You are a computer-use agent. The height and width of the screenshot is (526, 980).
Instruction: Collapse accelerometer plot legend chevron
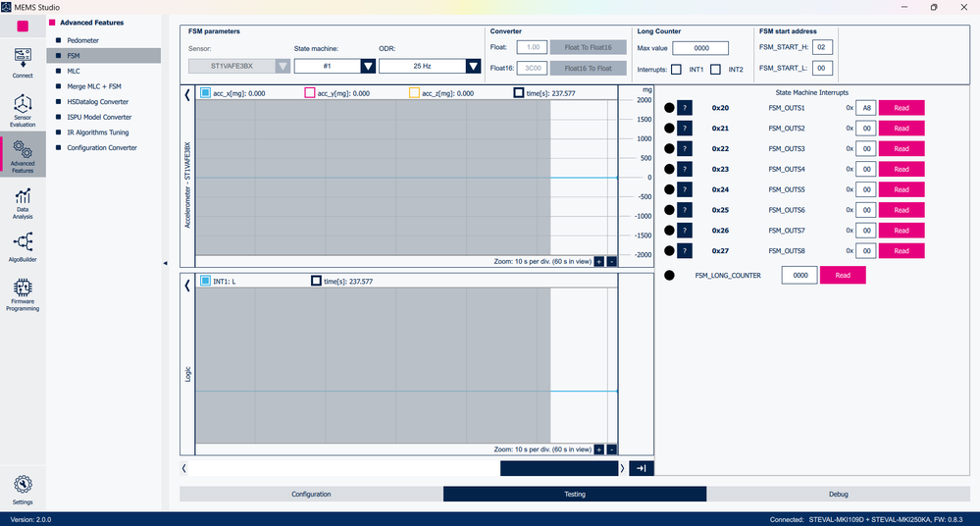pos(186,95)
